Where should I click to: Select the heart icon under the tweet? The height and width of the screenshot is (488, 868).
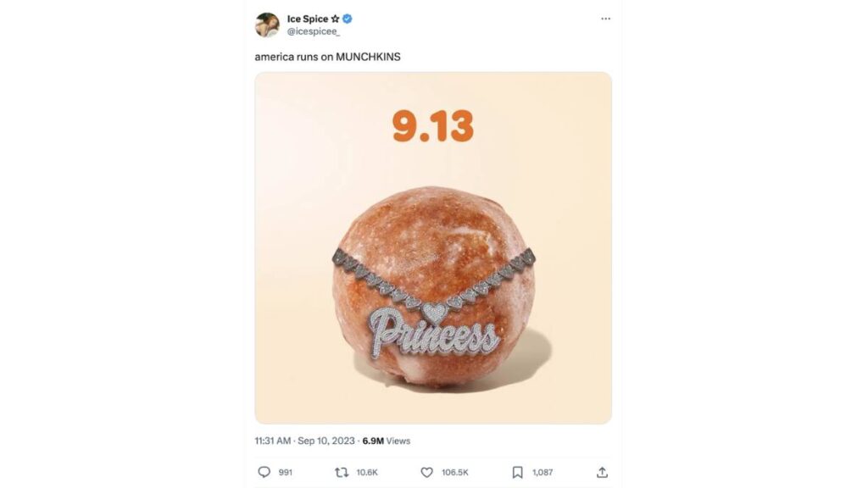427,472
